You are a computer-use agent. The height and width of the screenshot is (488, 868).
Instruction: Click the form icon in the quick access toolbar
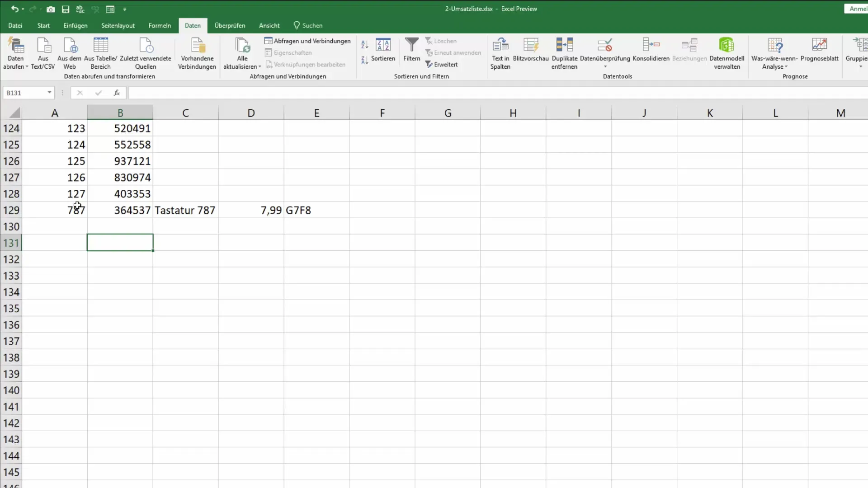[x=110, y=9]
